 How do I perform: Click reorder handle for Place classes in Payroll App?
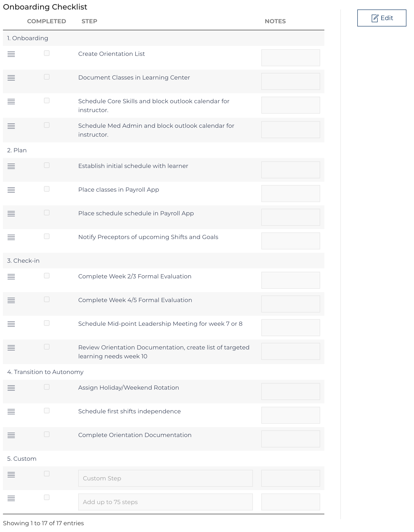tap(11, 190)
